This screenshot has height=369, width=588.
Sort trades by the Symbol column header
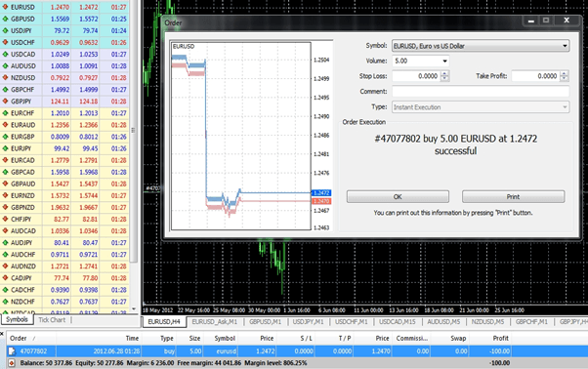(221, 339)
